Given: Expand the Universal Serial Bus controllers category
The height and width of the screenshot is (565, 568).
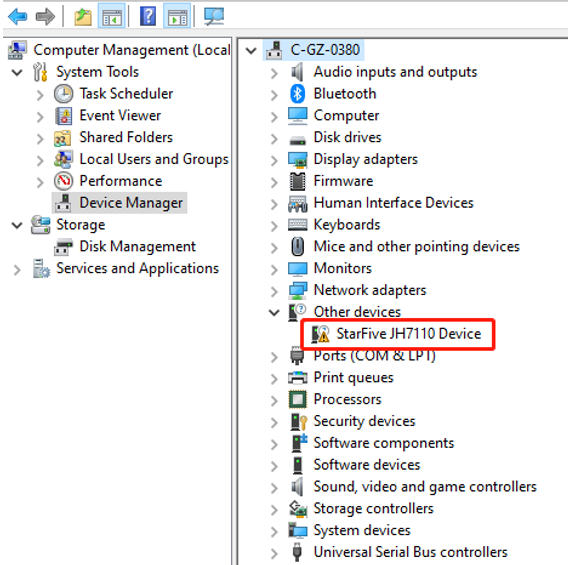Looking at the screenshot, I should tap(274, 554).
